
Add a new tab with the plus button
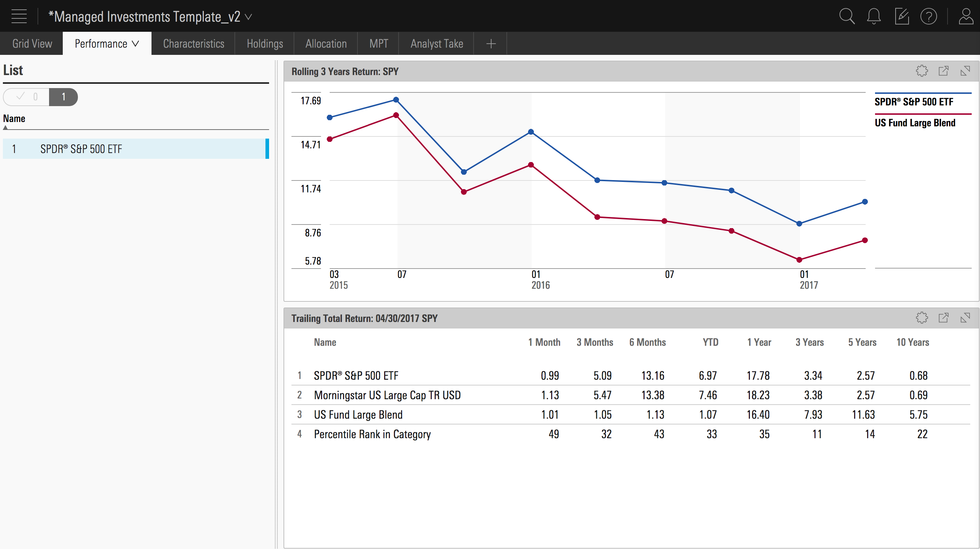(491, 43)
